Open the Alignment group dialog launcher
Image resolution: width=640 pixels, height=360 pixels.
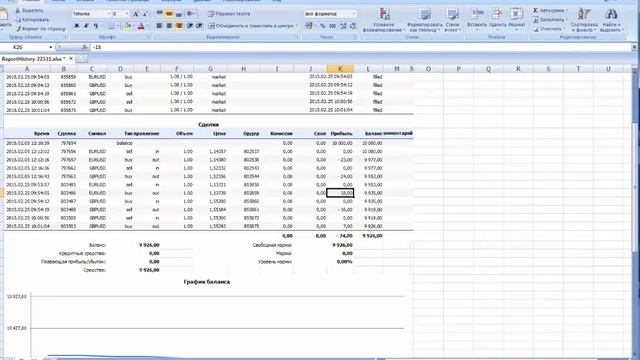(297, 37)
